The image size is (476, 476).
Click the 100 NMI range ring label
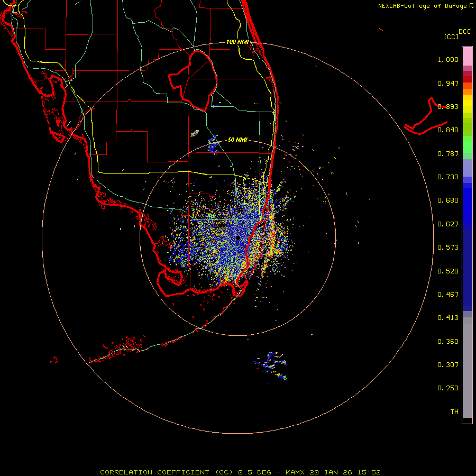[237, 42]
